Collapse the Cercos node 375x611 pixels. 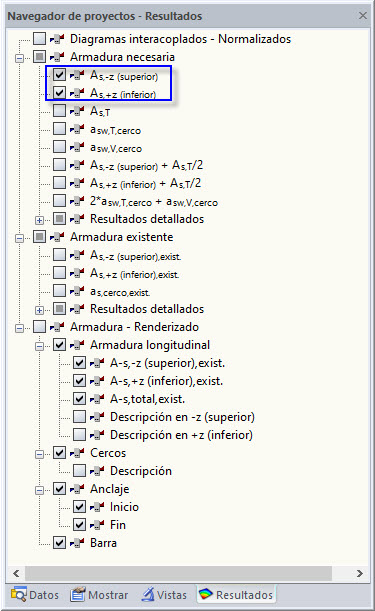(x=39, y=454)
